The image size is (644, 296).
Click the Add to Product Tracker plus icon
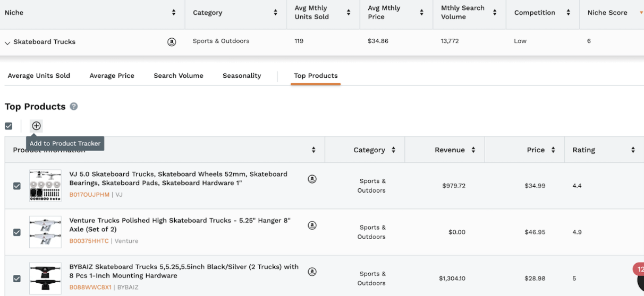[36, 126]
